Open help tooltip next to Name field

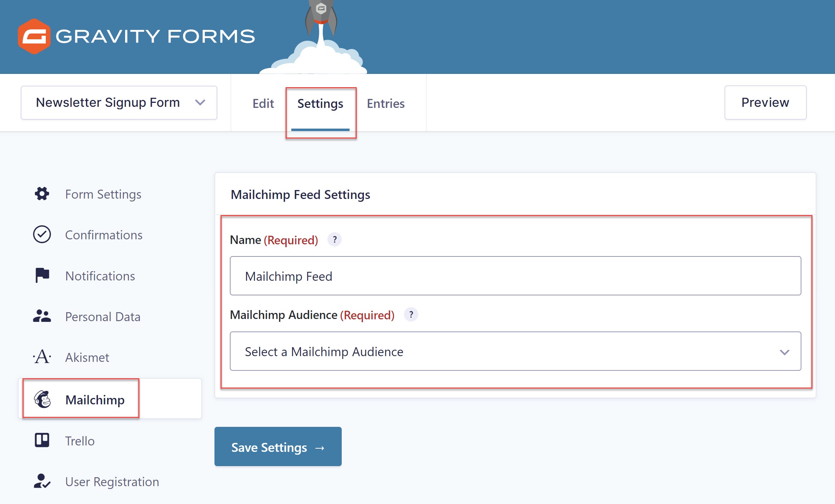tap(335, 240)
